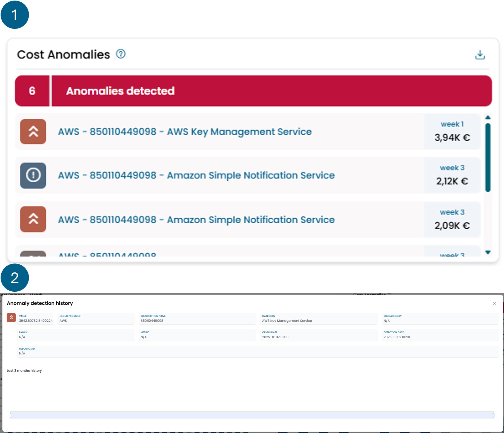Click the red anomaly icon in history dialog
504x433 pixels.
[11, 318]
